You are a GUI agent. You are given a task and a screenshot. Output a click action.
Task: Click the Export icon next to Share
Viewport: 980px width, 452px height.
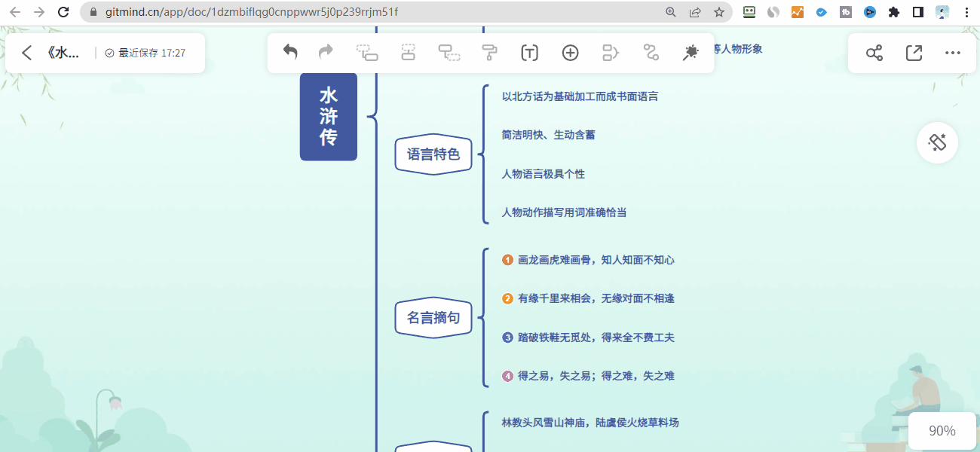coord(914,53)
